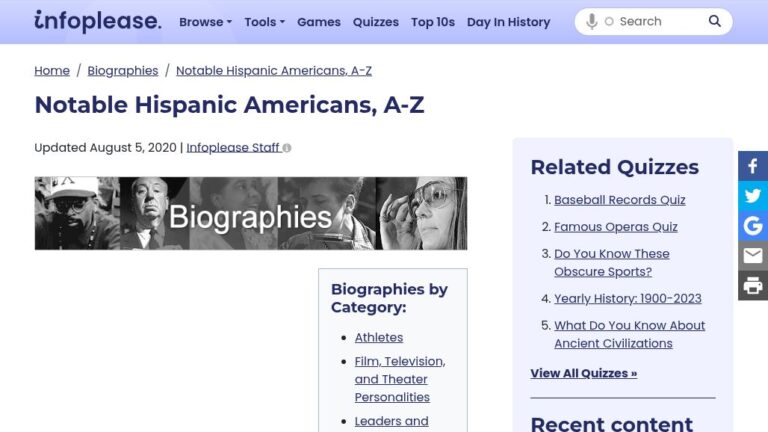Click info icon next to Infoplease Staff

coord(287,148)
